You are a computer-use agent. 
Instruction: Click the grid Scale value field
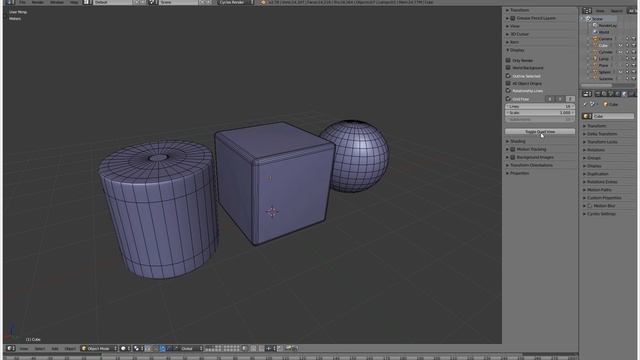540,112
